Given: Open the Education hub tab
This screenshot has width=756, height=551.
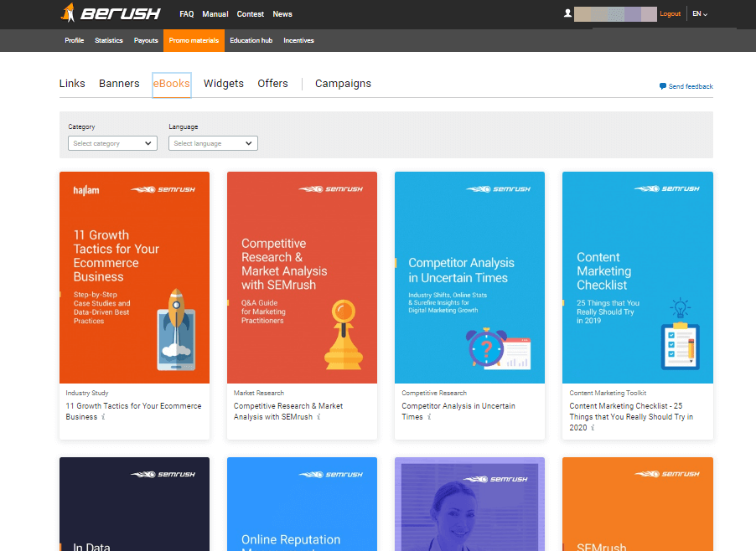Looking at the screenshot, I should click(x=251, y=40).
